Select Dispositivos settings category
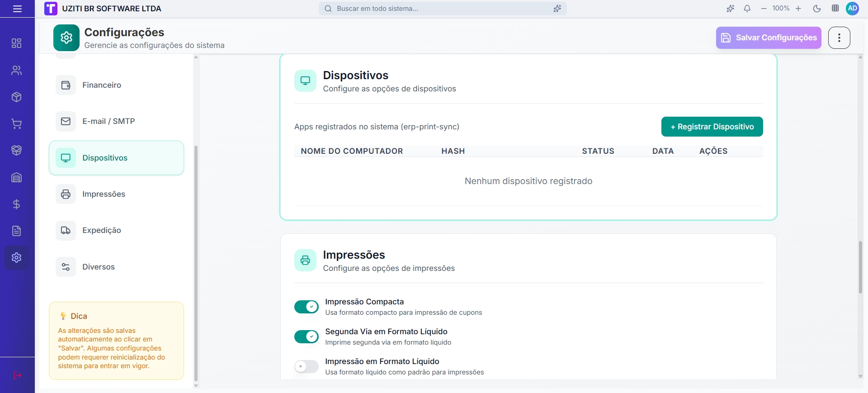Screen dimensions: 868x393 [x=117, y=158]
